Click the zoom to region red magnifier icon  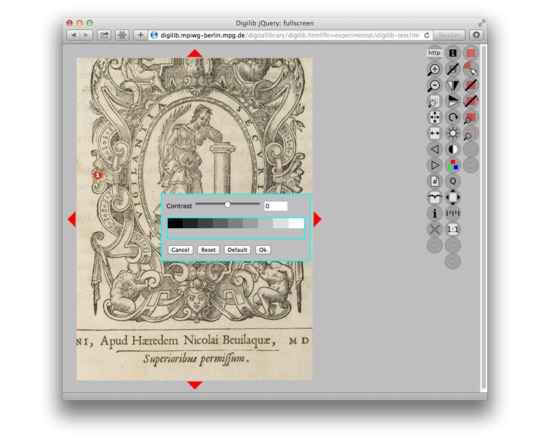tap(471, 117)
